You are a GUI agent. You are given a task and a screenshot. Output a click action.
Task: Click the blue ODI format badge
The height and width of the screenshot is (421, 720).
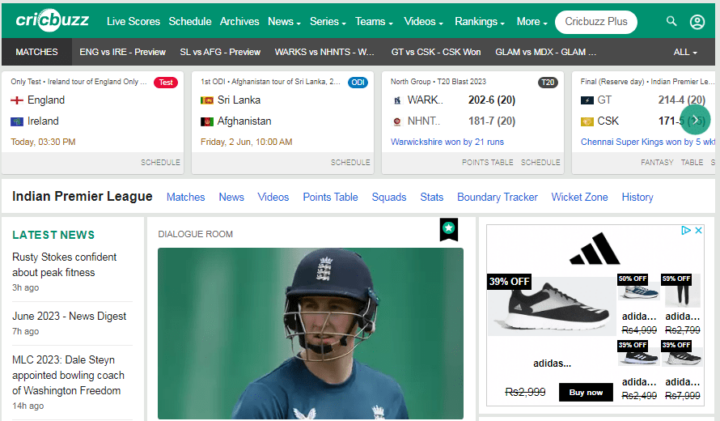(x=358, y=82)
